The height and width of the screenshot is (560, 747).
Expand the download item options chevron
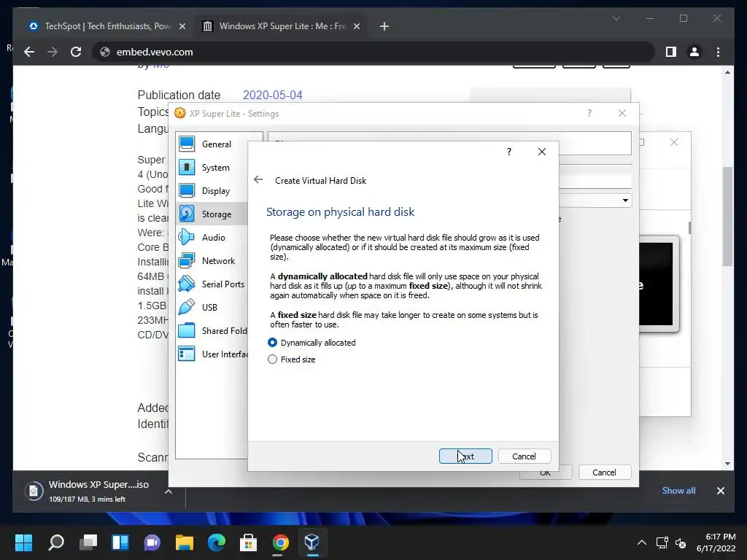[x=169, y=491]
